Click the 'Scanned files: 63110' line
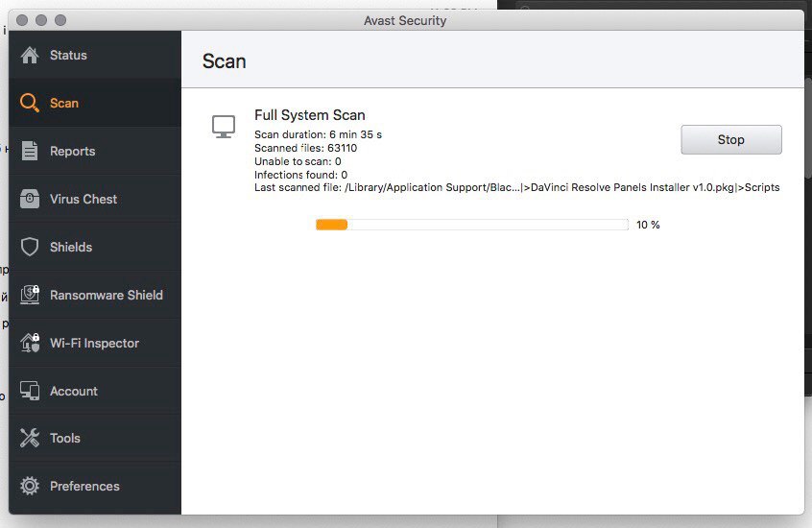This screenshot has height=528, width=812. [x=305, y=148]
